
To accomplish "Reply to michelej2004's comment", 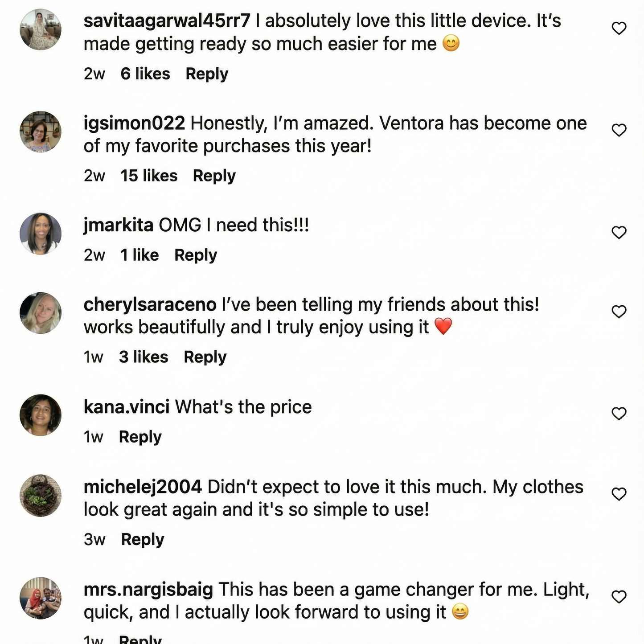I will 143,540.
